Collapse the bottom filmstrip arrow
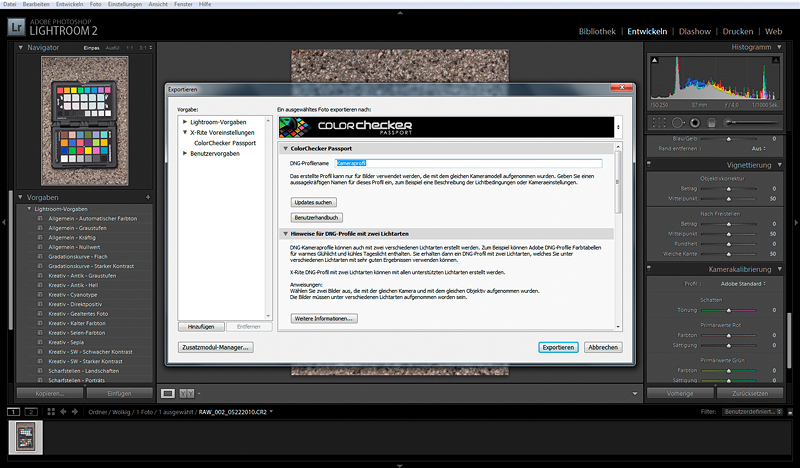This screenshot has height=468, width=800. [x=400, y=465]
